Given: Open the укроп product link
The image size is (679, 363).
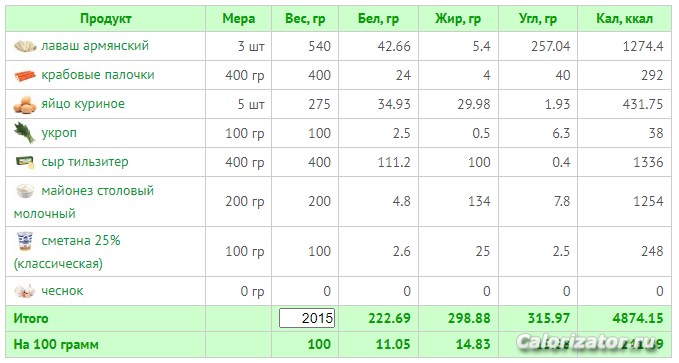Looking at the screenshot, I should (59, 133).
